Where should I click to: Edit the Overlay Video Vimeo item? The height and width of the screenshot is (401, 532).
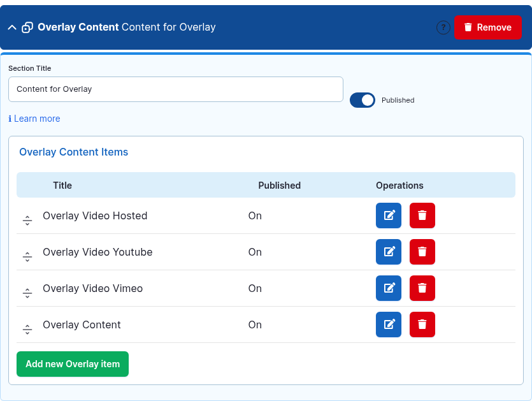click(389, 288)
